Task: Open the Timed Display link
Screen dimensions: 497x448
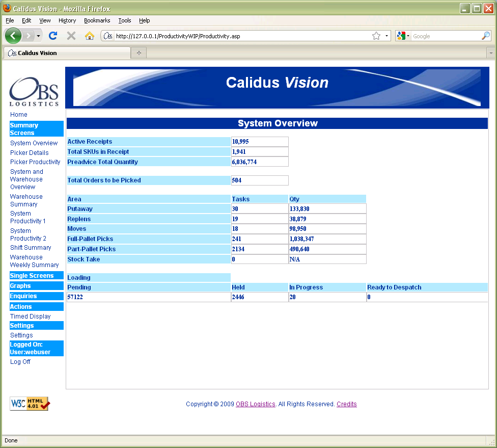Action: 31,317
